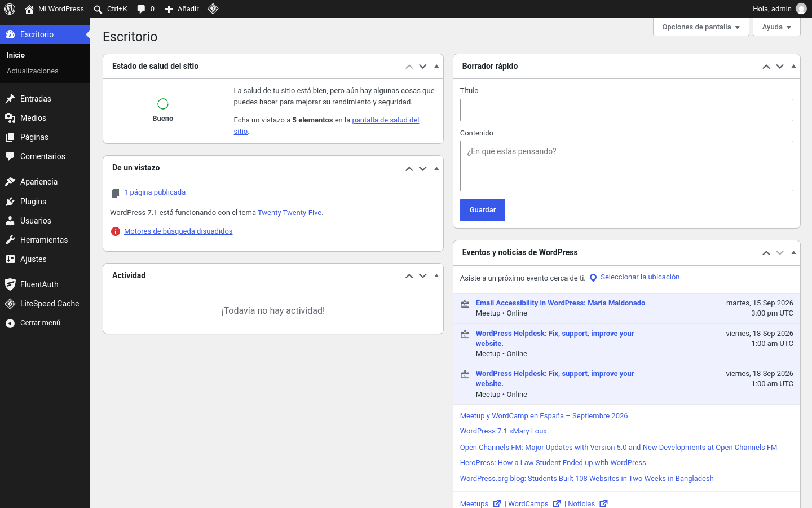The image size is (812, 508).
Task: Click the Comentarios bubble icon in sidebar
Action: click(x=10, y=156)
